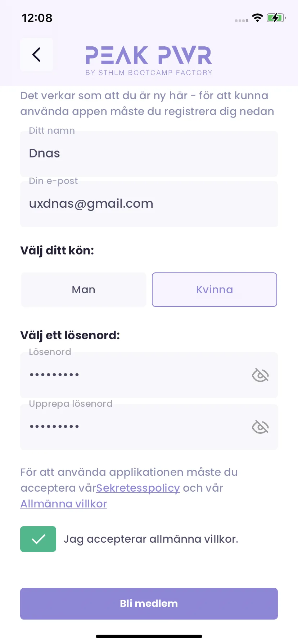Reveal the Upprepa lösenord password via eye icon
Viewport: 298px width, 644px height.
[x=260, y=427]
